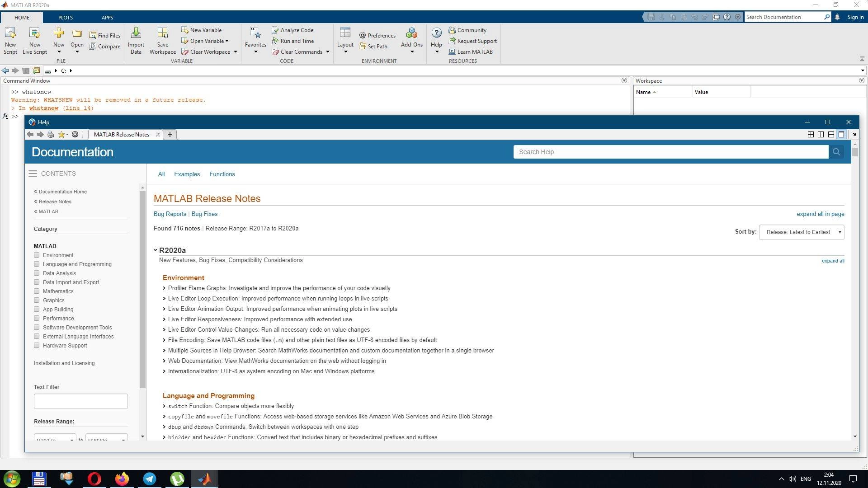Open Bug Fixes link
The image size is (868, 488).
pos(204,214)
